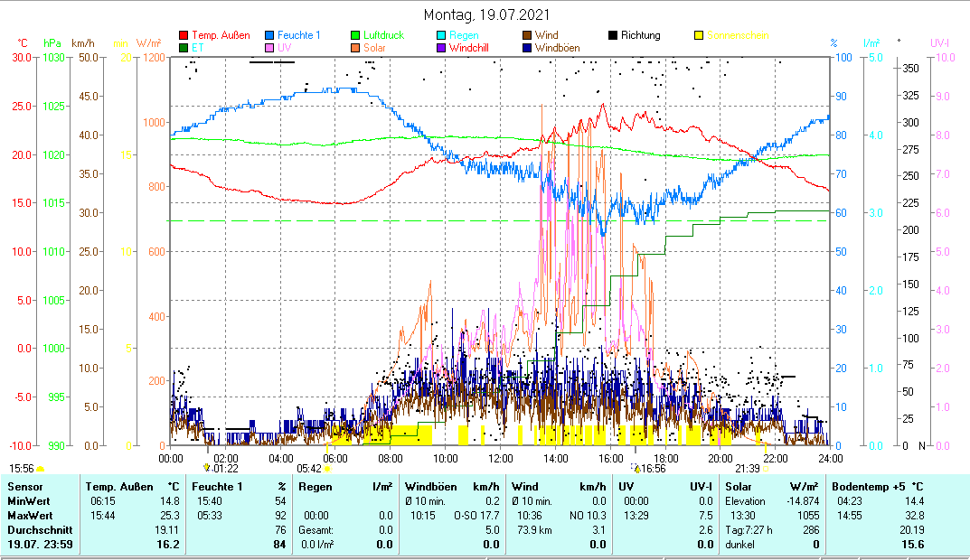Click the 16:56 marker below the time axis
The image size is (970, 560).
pyautogui.click(x=651, y=469)
